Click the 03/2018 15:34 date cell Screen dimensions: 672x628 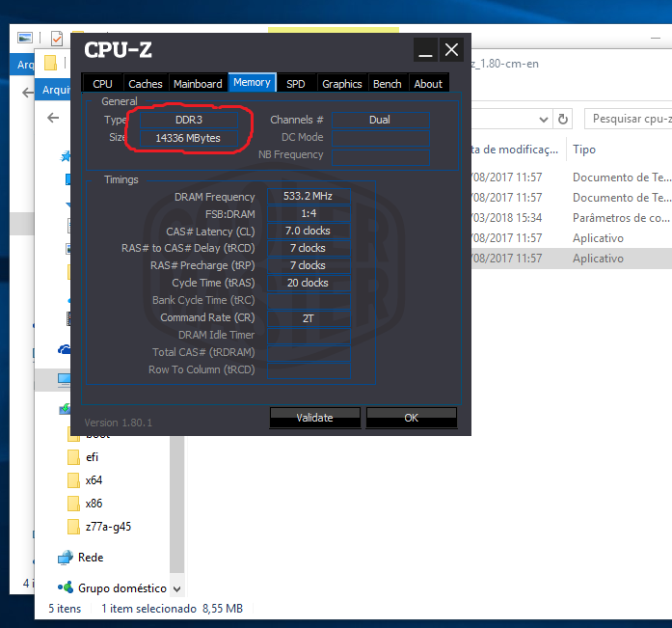[x=507, y=218]
